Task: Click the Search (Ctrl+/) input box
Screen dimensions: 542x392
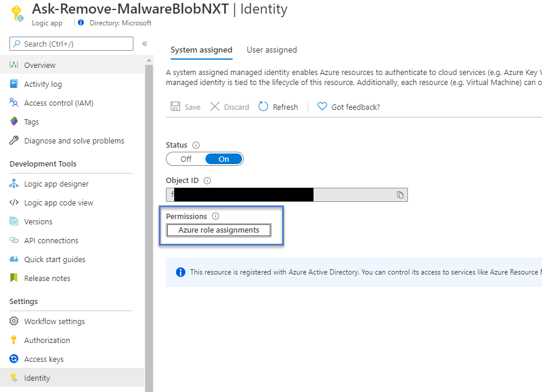Action: pos(71,44)
